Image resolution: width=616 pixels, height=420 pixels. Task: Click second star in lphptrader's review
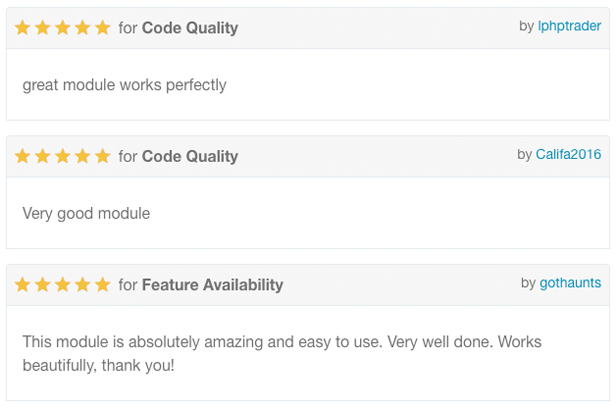[42, 28]
